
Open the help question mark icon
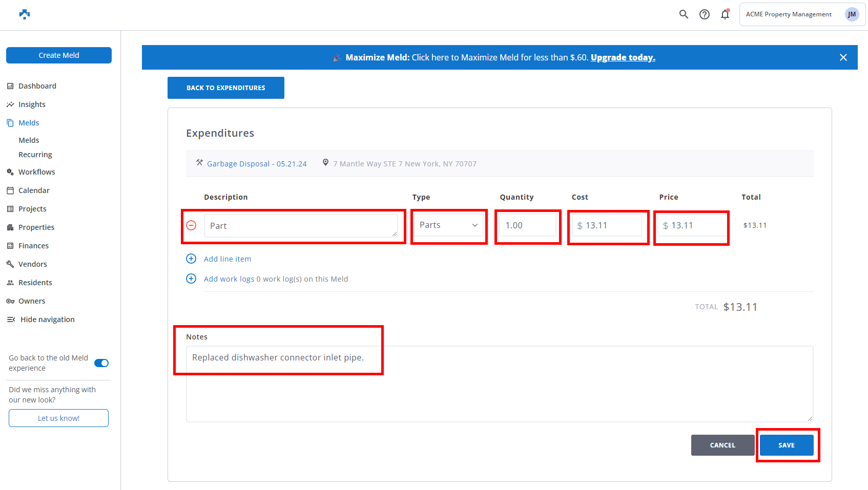coord(705,14)
